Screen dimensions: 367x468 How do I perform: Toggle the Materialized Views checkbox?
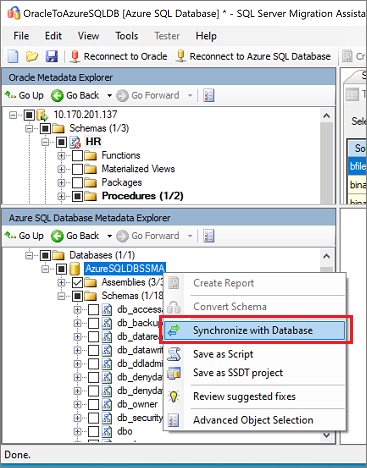click(x=77, y=169)
